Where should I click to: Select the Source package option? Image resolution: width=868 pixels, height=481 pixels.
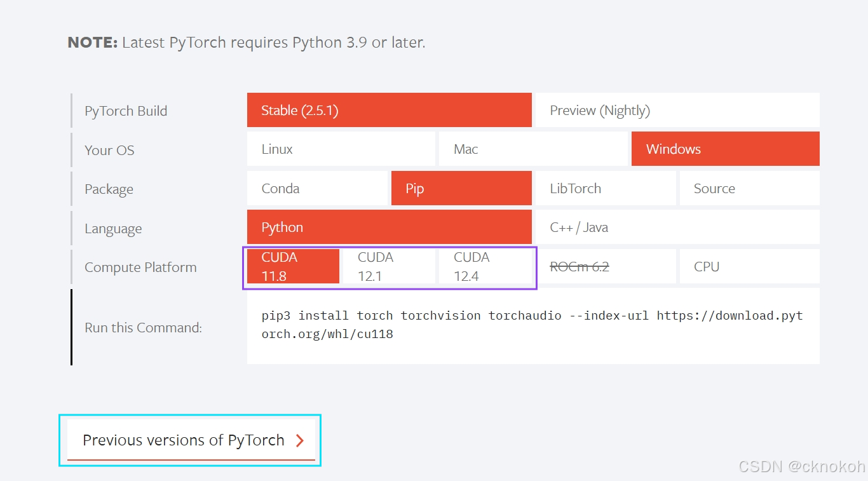tap(750, 188)
